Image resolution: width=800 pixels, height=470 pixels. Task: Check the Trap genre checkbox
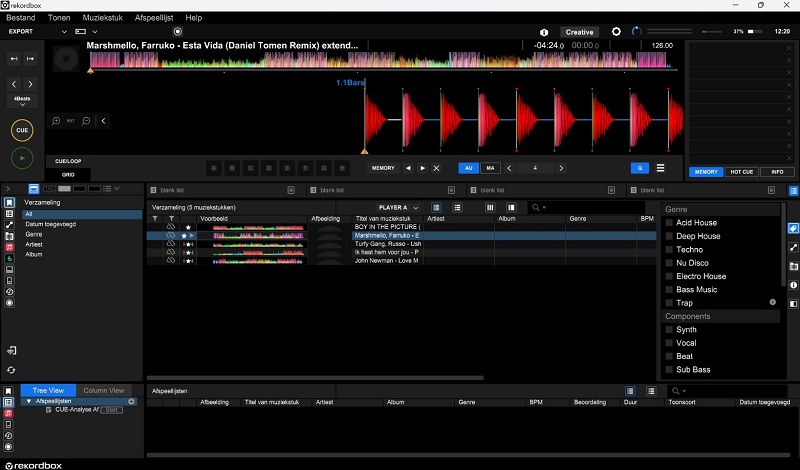669,303
